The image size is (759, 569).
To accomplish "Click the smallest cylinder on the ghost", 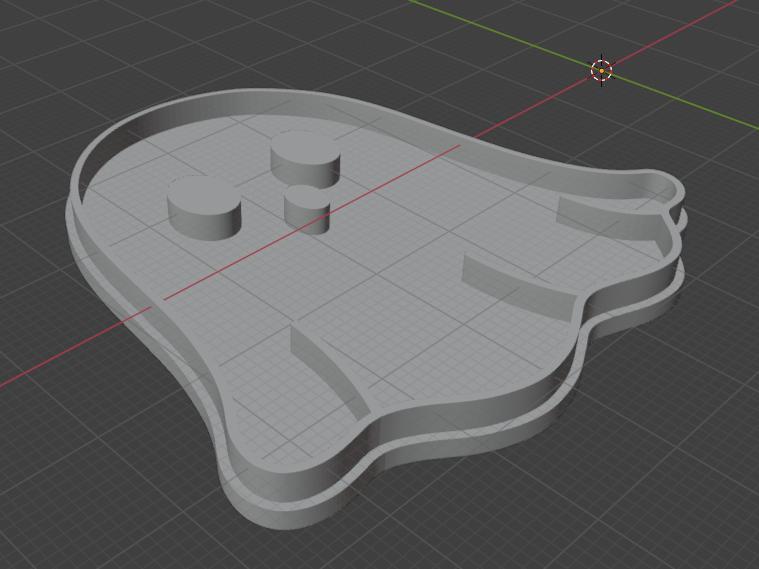I will 307,209.
